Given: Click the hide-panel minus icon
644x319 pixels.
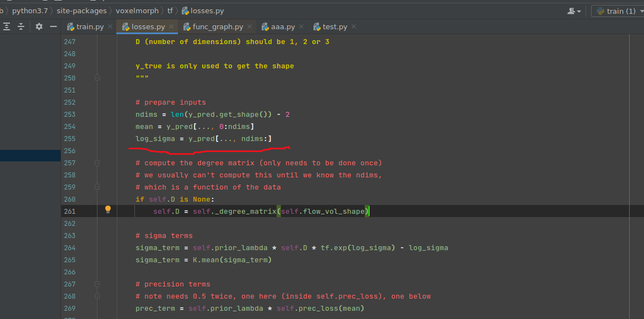Looking at the screenshot, I should tap(52, 26).
